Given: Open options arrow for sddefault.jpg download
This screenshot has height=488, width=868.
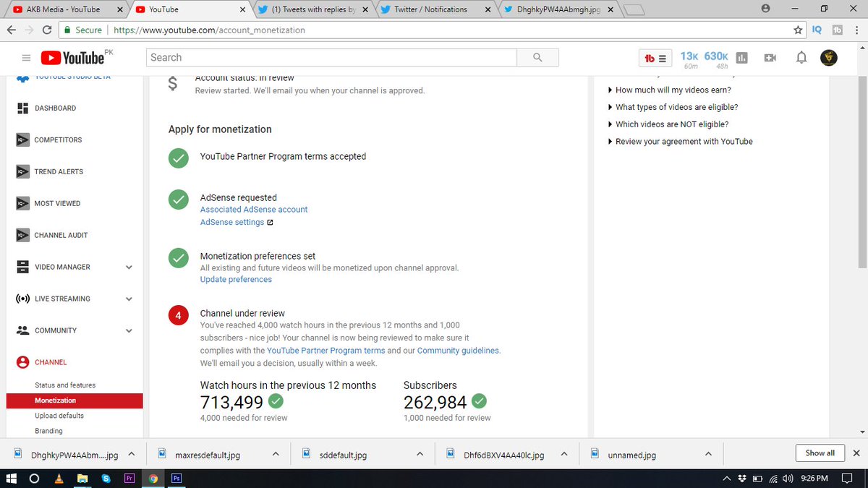Looking at the screenshot, I should click(420, 454).
